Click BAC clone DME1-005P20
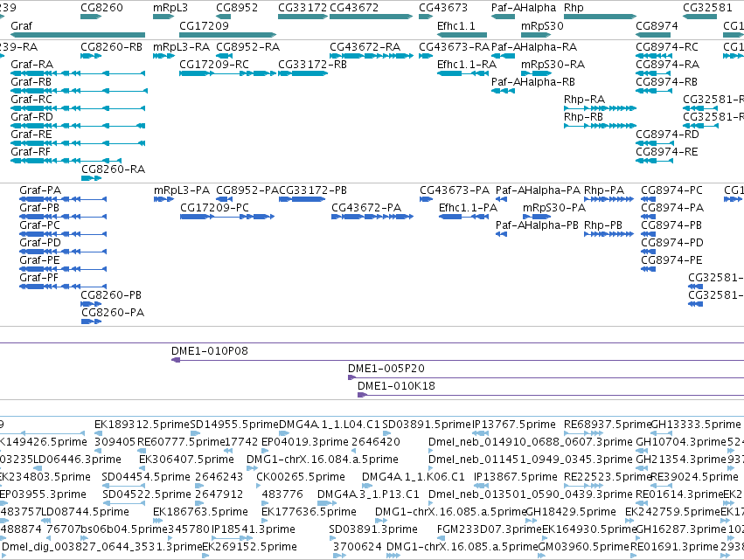The height and width of the screenshot is (560, 744). [x=386, y=369]
